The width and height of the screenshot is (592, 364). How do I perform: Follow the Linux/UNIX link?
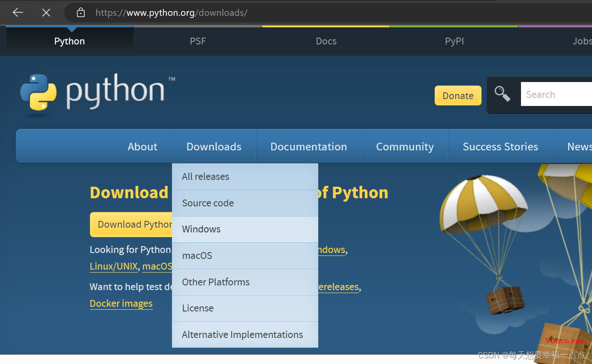pos(114,267)
